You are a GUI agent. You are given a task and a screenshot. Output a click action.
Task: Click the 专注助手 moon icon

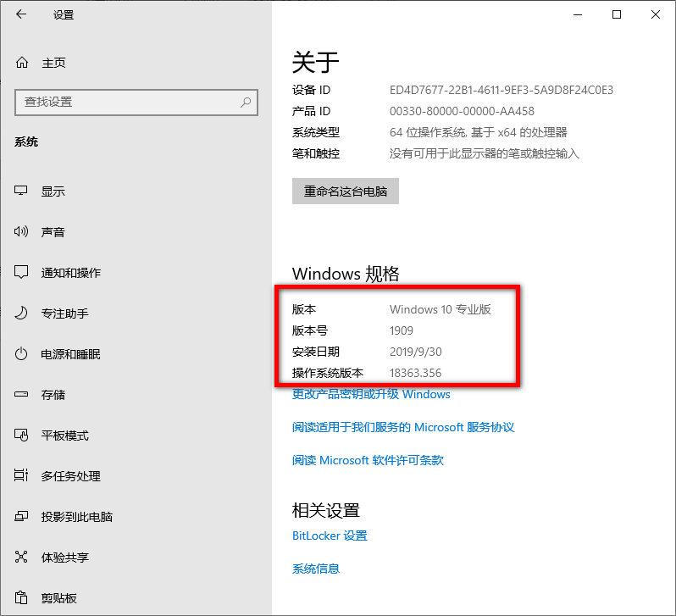(x=20, y=313)
